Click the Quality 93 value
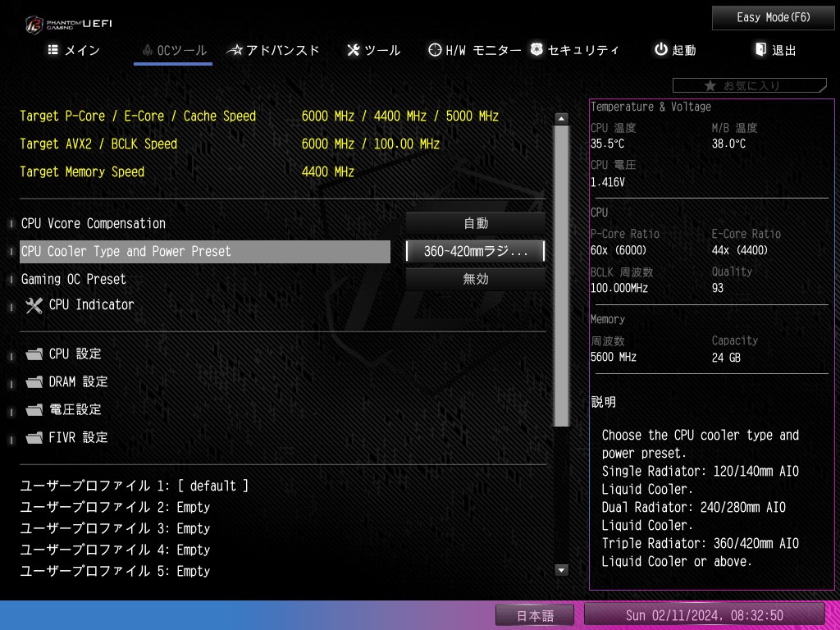Viewport: 840px width, 630px height. (x=717, y=288)
